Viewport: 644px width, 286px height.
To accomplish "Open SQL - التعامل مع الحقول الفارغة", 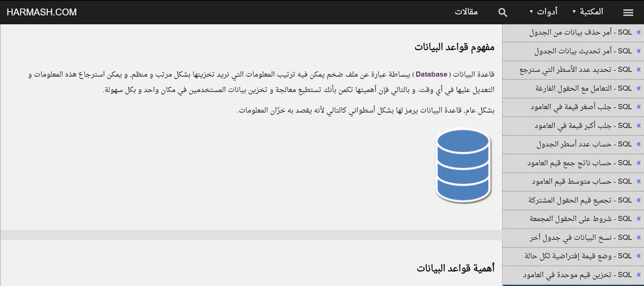I will pyautogui.click(x=573, y=88).
